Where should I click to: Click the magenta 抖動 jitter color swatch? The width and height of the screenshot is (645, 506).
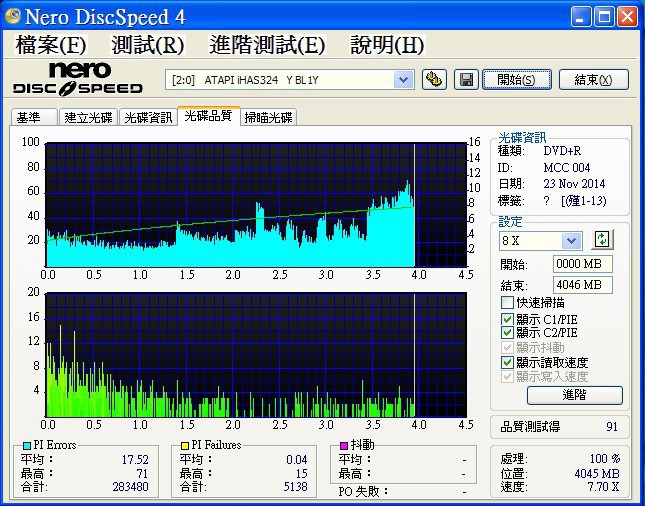coord(344,446)
